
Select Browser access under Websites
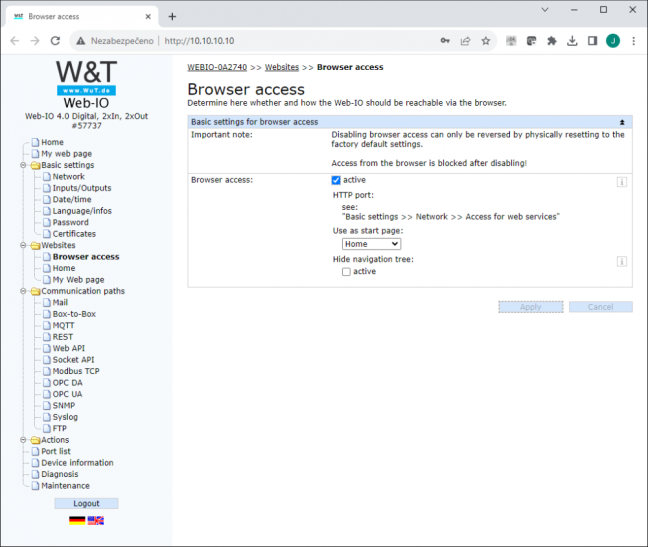point(86,257)
